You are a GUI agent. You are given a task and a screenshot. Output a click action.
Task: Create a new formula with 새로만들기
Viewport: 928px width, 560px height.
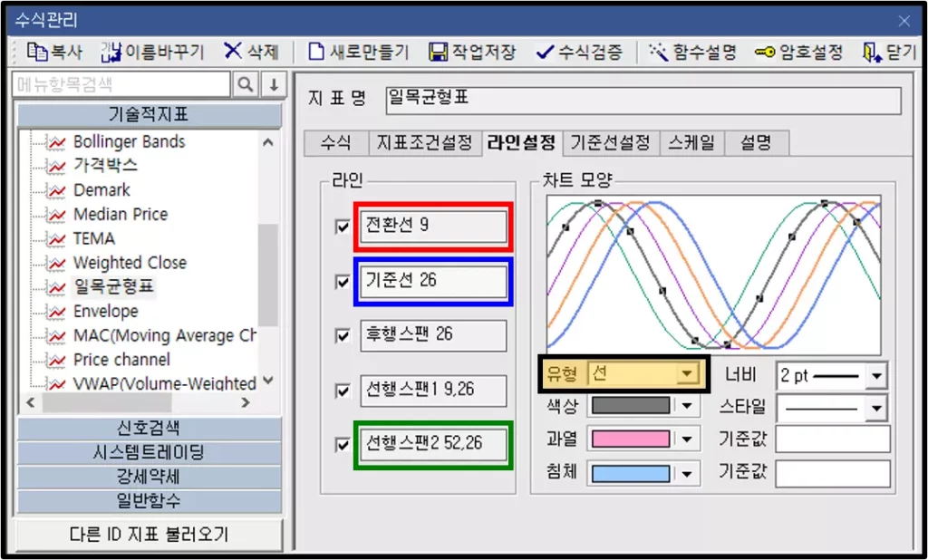[x=359, y=53]
